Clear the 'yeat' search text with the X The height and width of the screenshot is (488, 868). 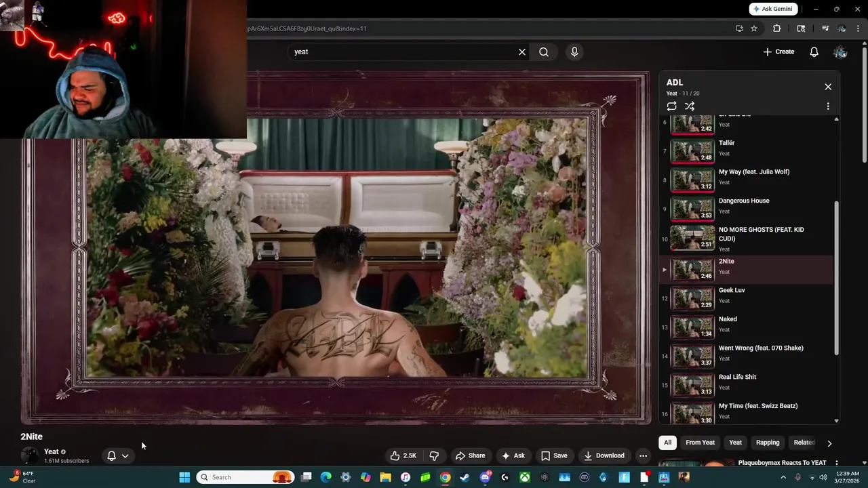point(522,52)
